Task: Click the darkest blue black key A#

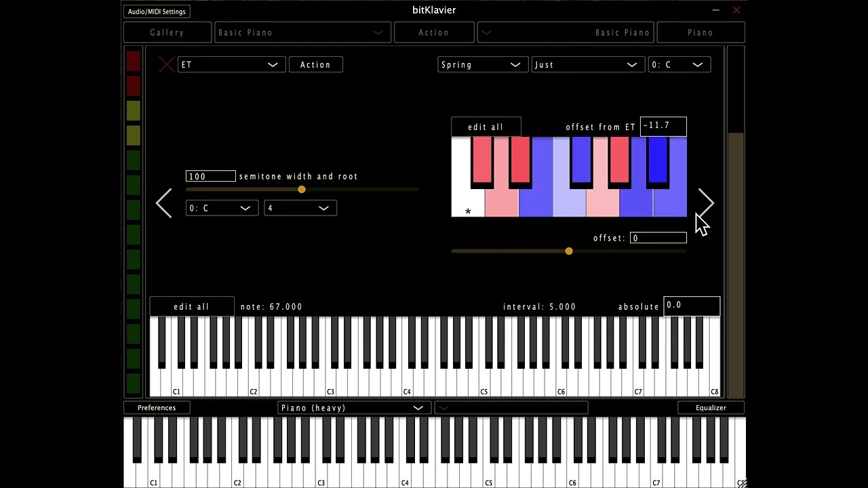Action: point(657,160)
